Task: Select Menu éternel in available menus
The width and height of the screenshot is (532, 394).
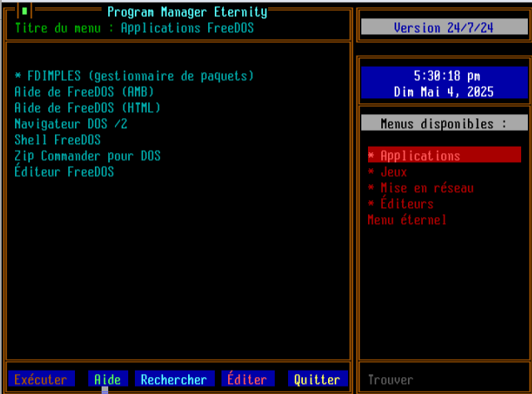Action: pyautogui.click(x=407, y=220)
